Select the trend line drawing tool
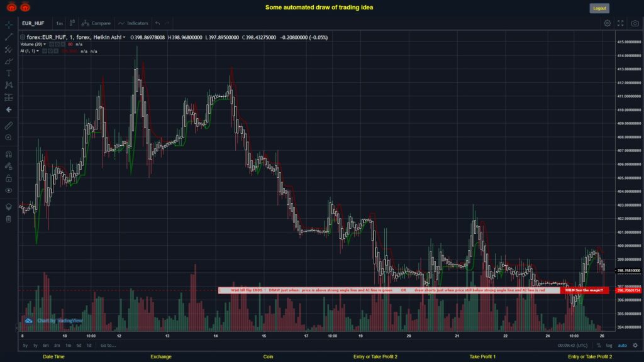Screen dimensions: 644x362 click(9, 37)
